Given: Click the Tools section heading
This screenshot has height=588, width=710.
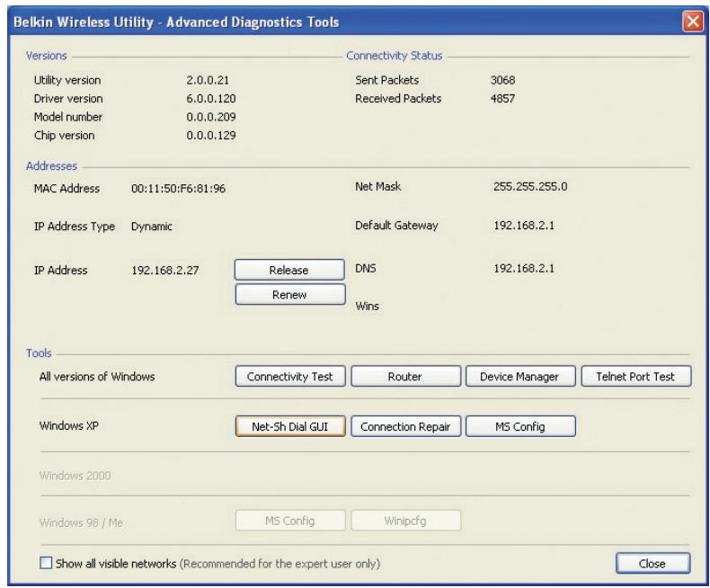Looking at the screenshot, I should (39, 353).
